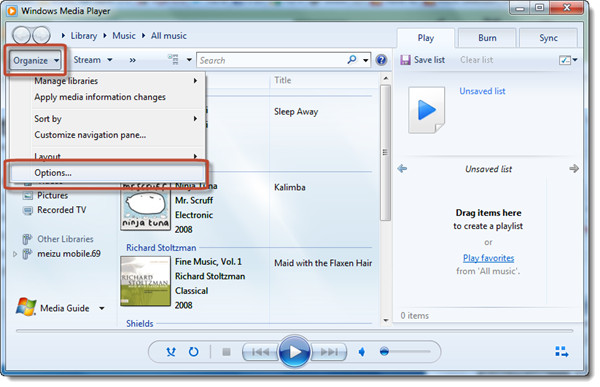Switch to the Play tab
600x387 pixels.
(426, 38)
